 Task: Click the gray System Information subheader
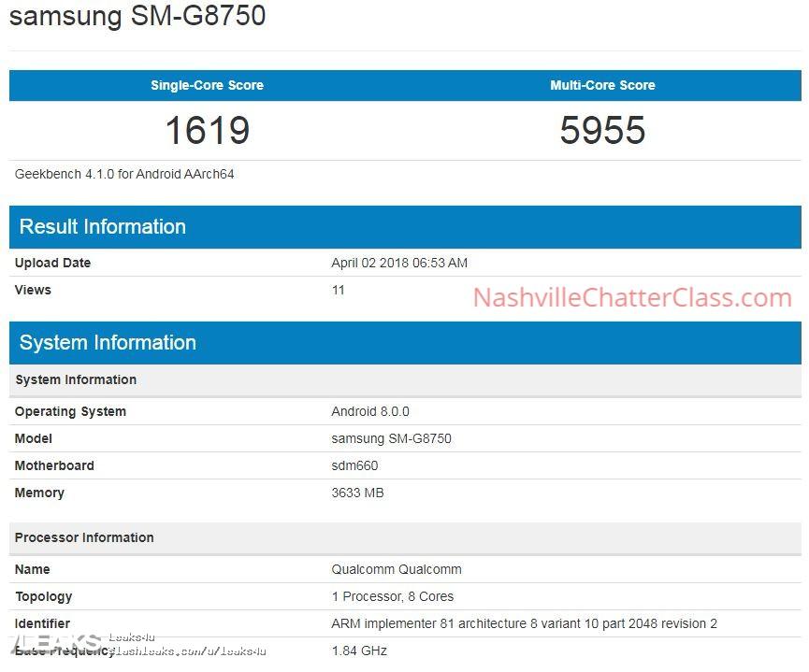click(x=405, y=380)
